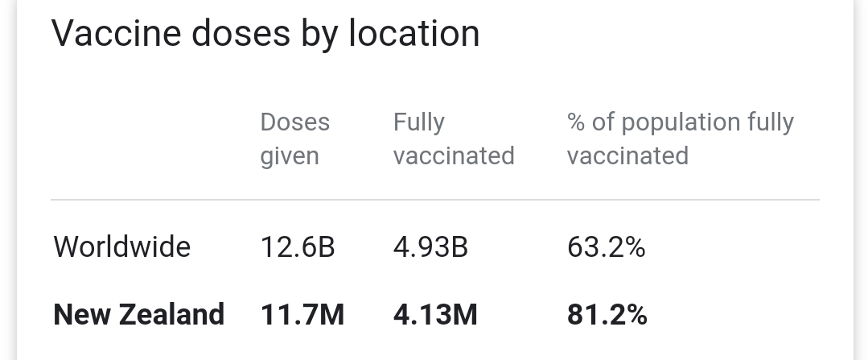This screenshot has height=360, width=868.
Task: Click the 4.13M New Zealand vaccinated value
Action: [435, 315]
